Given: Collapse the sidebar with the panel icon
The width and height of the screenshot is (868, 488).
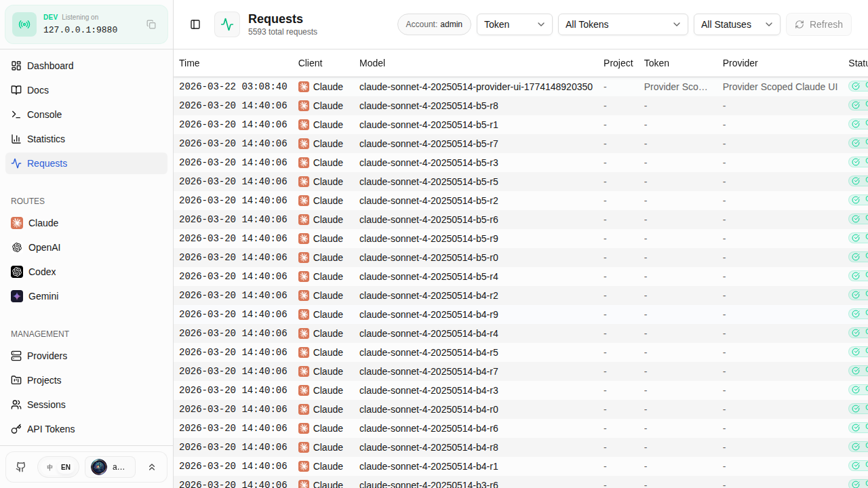Looking at the screenshot, I should pyautogui.click(x=195, y=24).
